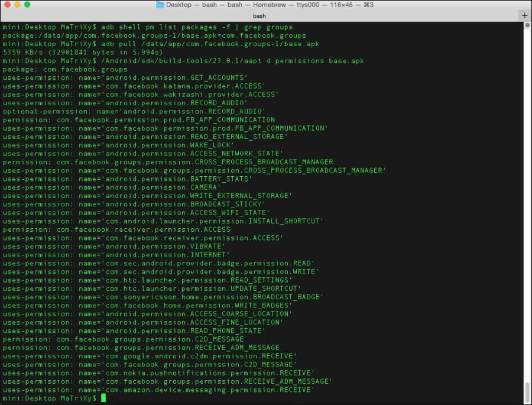Open a new tab with the plus button
This screenshot has width=532, height=405.
[x=524, y=15]
